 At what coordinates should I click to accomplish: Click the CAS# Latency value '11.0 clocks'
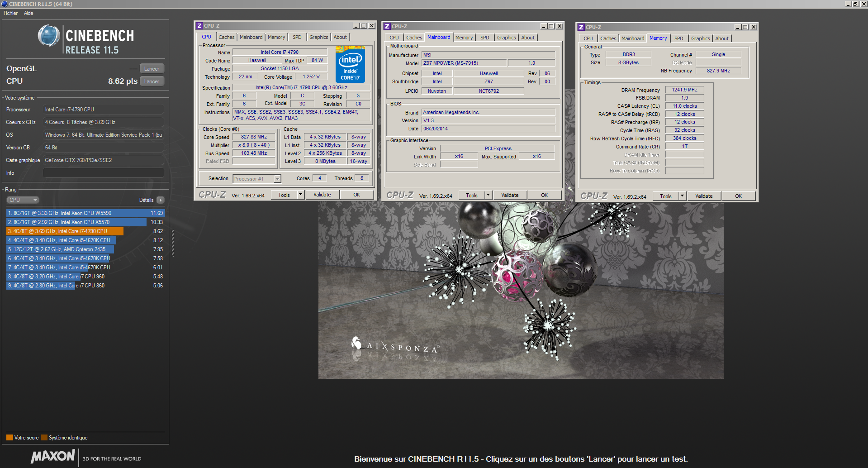(684, 106)
